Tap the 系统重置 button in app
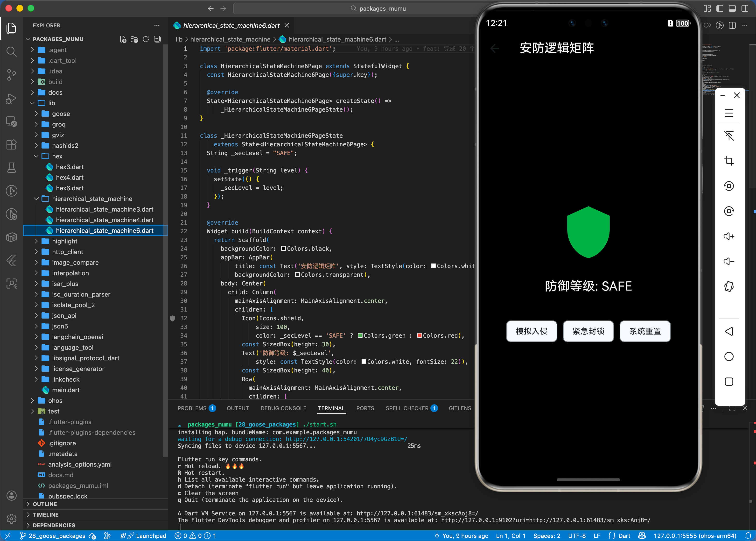Viewport: 756px width, 541px height. (645, 331)
